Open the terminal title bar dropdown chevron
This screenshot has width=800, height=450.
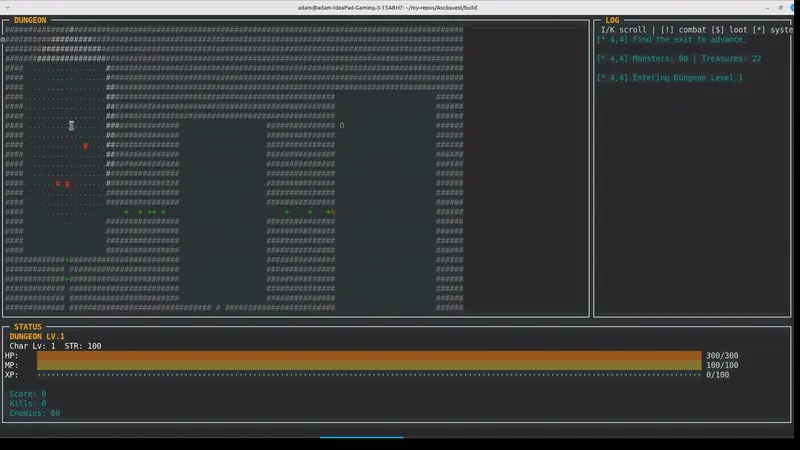[7, 7]
